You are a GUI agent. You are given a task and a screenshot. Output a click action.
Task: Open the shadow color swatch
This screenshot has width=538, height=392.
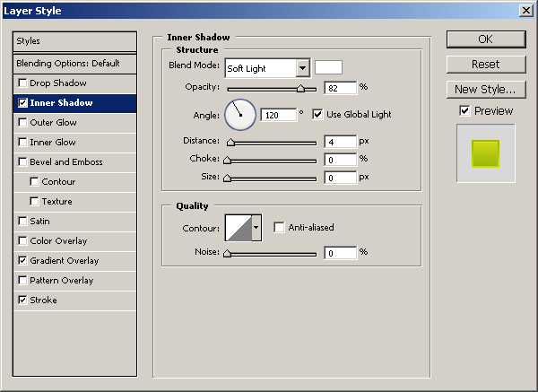click(328, 67)
